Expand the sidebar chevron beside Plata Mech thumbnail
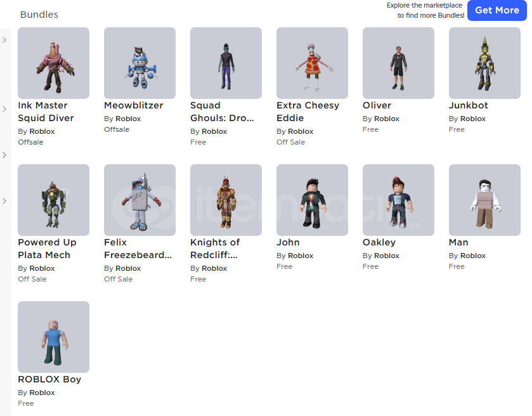The height and width of the screenshot is (416, 532). [4, 201]
